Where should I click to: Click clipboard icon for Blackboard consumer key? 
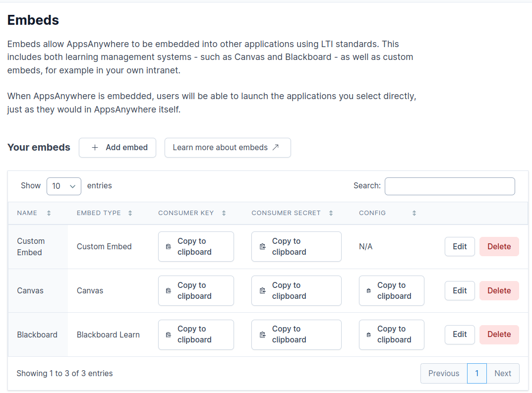coord(169,335)
